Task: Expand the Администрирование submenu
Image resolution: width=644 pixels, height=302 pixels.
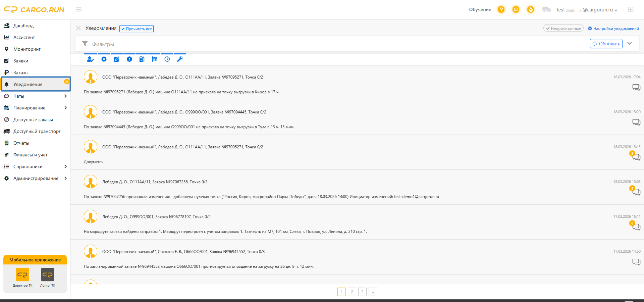Action: point(65,179)
